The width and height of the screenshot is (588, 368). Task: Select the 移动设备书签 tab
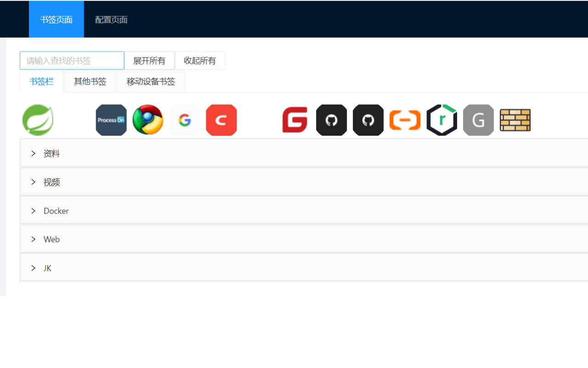click(x=151, y=81)
